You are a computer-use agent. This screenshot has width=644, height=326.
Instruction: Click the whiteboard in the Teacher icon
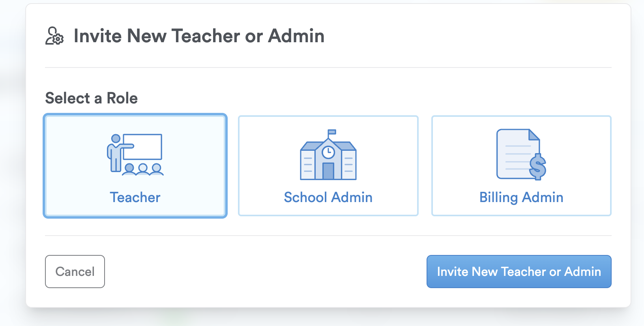click(x=143, y=147)
